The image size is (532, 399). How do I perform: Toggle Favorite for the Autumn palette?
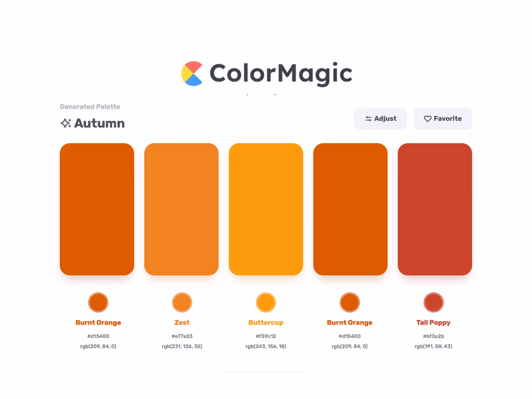pyautogui.click(x=442, y=118)
